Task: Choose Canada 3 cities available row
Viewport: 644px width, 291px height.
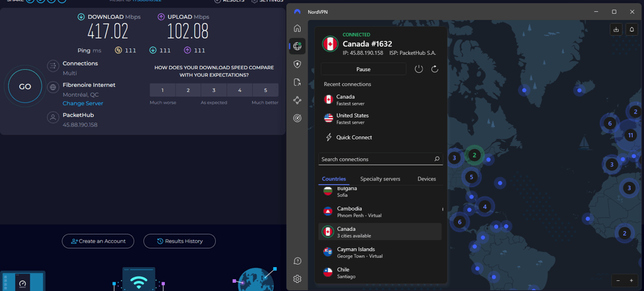Action: point(380,232)
